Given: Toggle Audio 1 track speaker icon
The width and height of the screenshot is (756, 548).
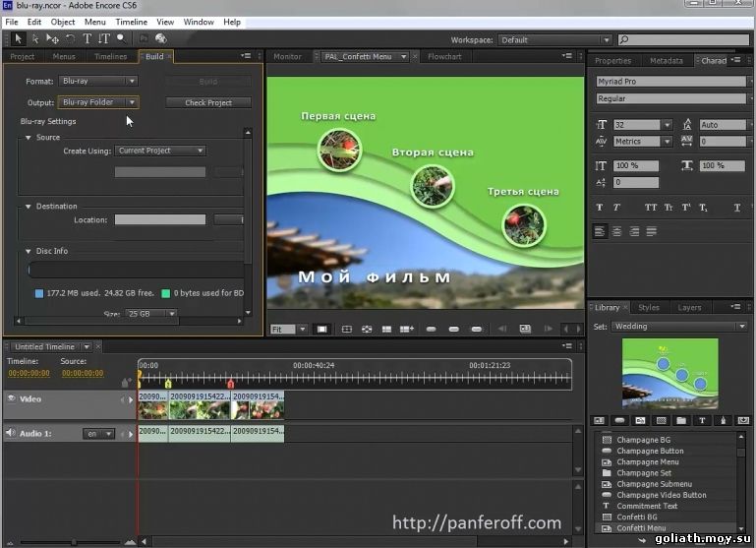Looking at the screenshot, I should [x=11, y=433].
